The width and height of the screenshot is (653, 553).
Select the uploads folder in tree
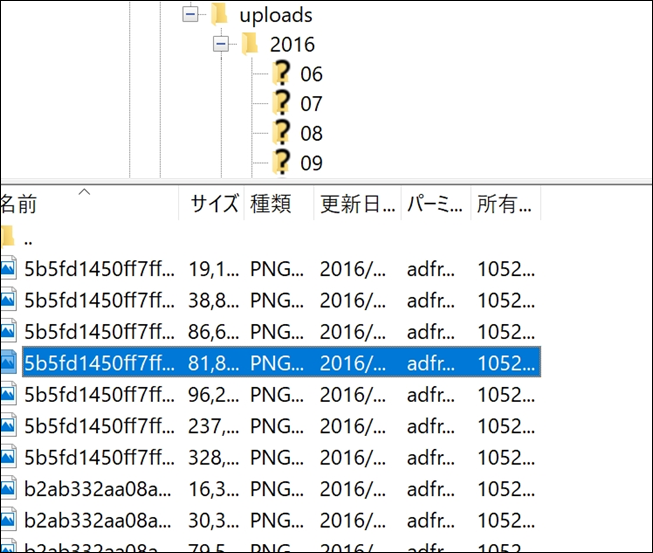[276, 15]
